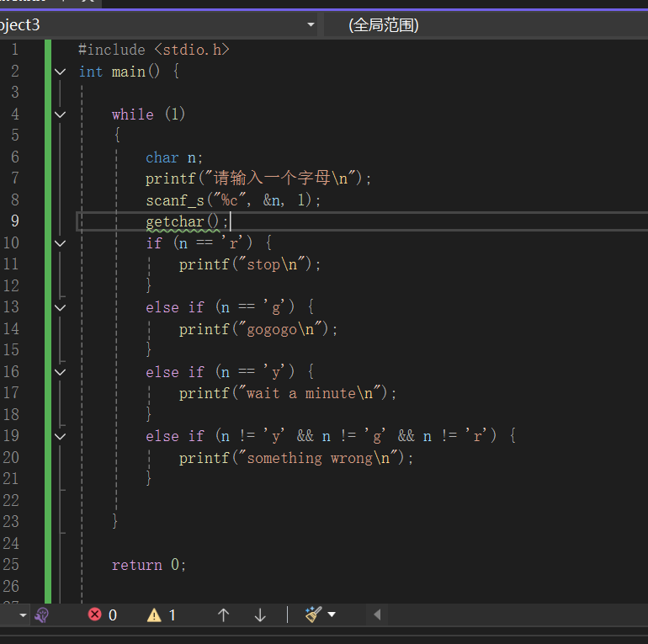The image size is (648, 644).
Task: Click the printf "something wrong\n" statement
Action: 296,458
